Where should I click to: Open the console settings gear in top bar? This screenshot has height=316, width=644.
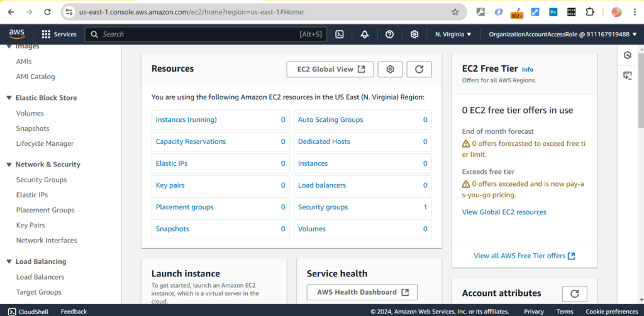coord(414,35)
